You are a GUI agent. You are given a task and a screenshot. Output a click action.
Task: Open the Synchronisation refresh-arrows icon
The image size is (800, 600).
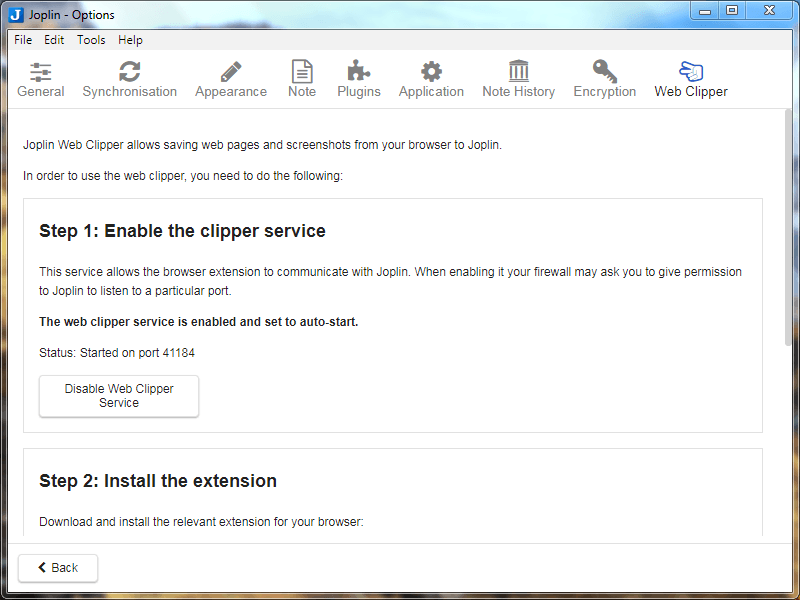point(130,71)
